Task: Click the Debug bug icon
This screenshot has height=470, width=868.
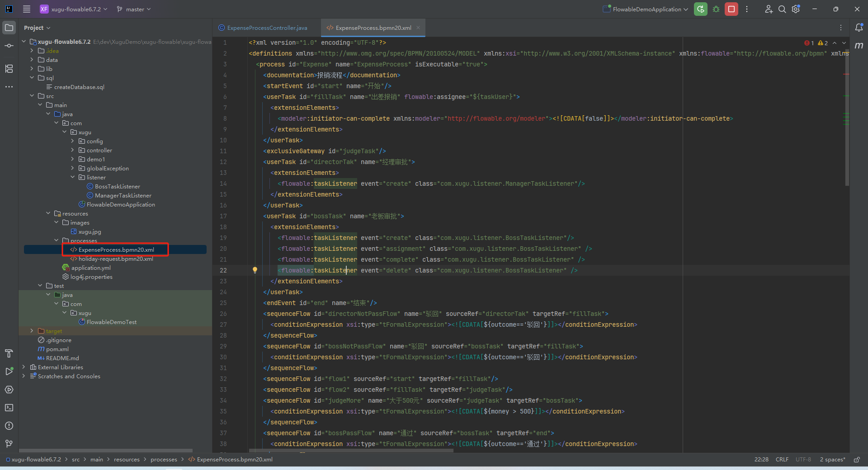Action: click(x=716, y=9)
